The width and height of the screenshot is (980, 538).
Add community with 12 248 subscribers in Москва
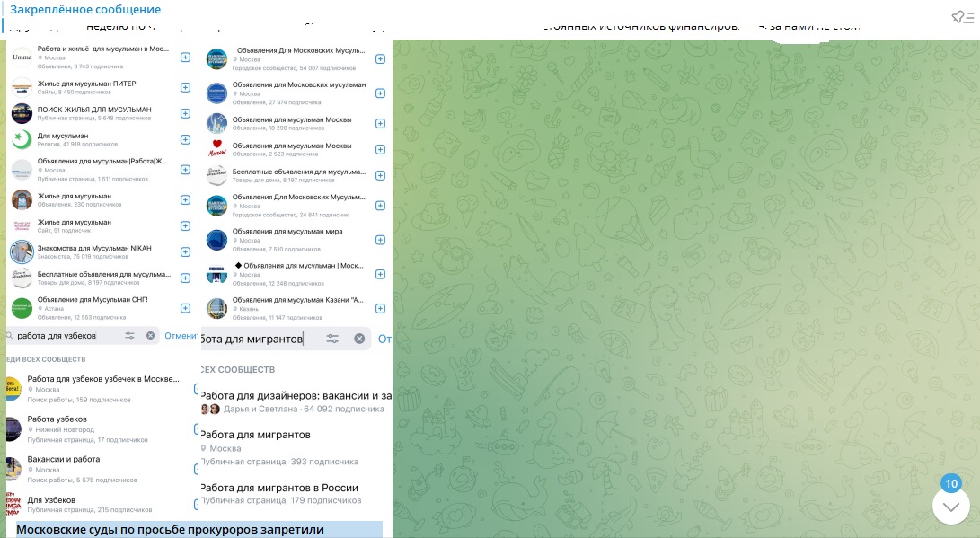point(380,274)
